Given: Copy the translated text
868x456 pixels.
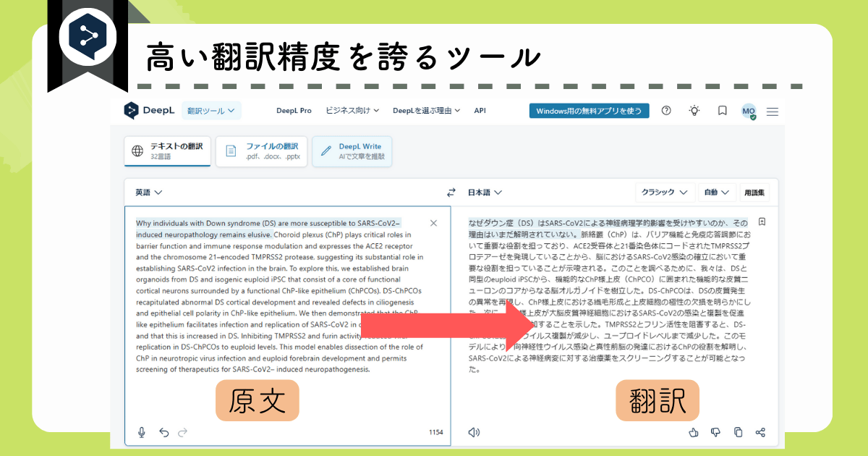Looking at the screenshot, I should tap(738, 432).
